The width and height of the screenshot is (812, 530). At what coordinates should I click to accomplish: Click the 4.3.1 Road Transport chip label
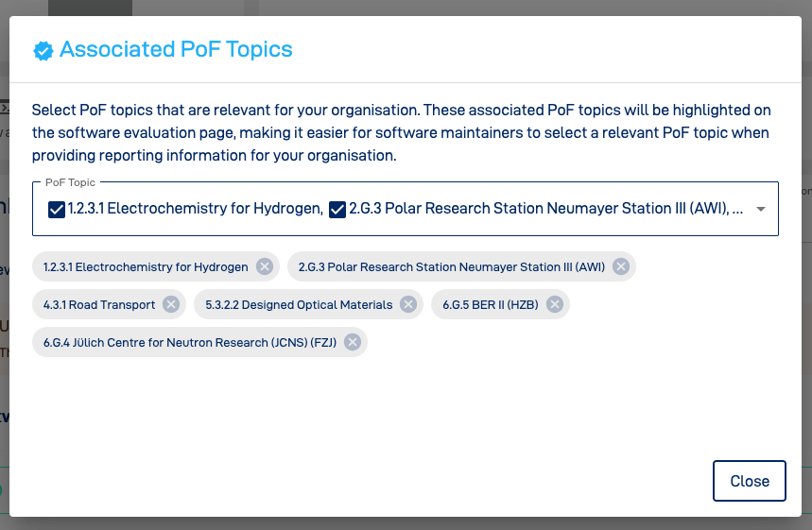click(x=99, y=305)
